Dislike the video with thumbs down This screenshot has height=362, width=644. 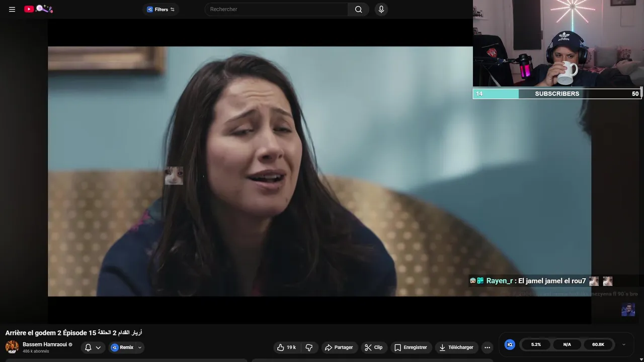(309, 347)
